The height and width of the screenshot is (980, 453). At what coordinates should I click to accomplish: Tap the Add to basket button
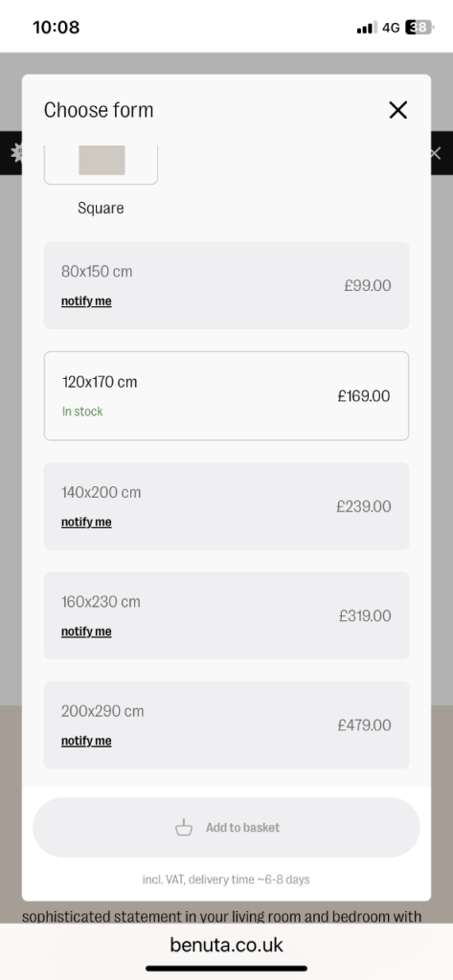point(226,828)
